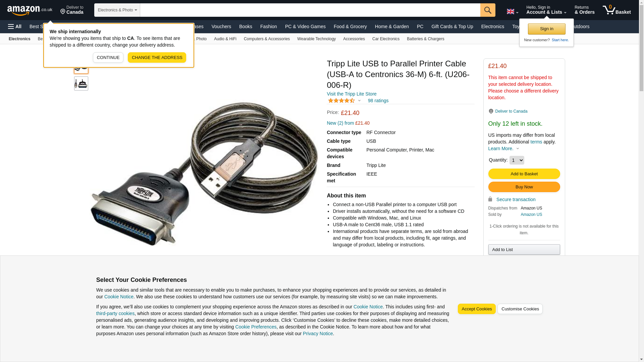The height and width of the screenshot is (362, 644).
Task: Click the UK flag language selector
Action: pyautogui.click(x=512, y=11)
